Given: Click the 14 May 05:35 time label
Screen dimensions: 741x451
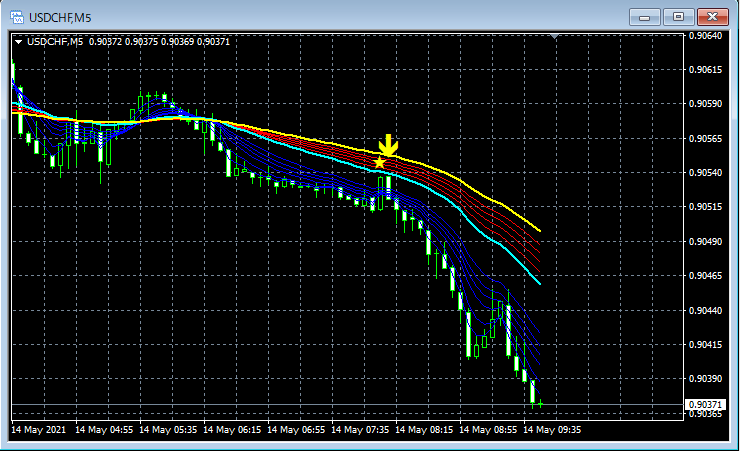Looking at the screenshot, I should 168,430.
